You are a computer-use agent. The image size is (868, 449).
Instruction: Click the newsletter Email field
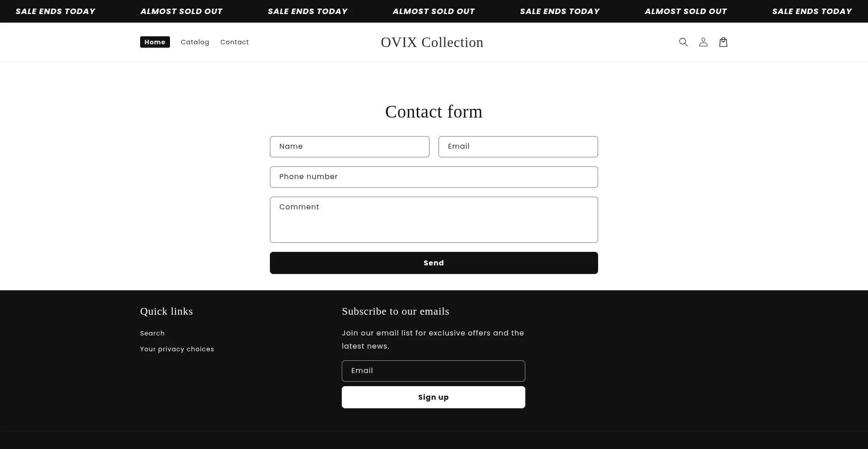coord(433,371)
